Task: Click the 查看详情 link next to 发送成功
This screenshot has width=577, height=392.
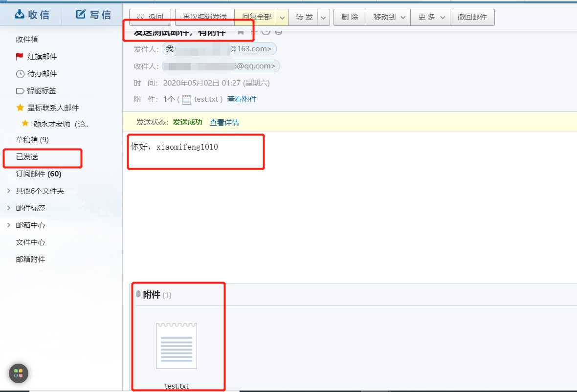Action: tap(224, 122)
